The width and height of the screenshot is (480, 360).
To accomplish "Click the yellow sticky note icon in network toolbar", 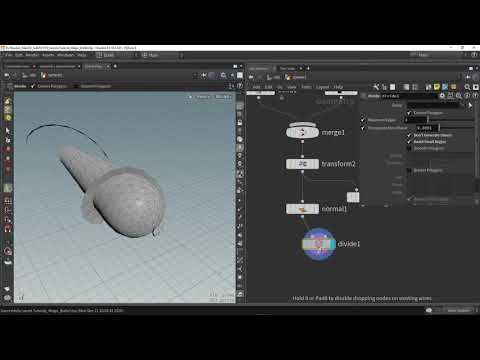I will click(x=437, y=87).
